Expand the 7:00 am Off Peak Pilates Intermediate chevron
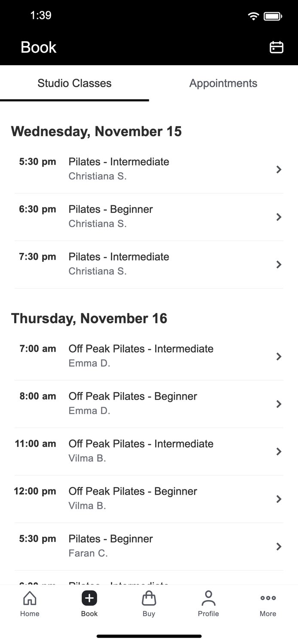 click(x=279, y=356)
